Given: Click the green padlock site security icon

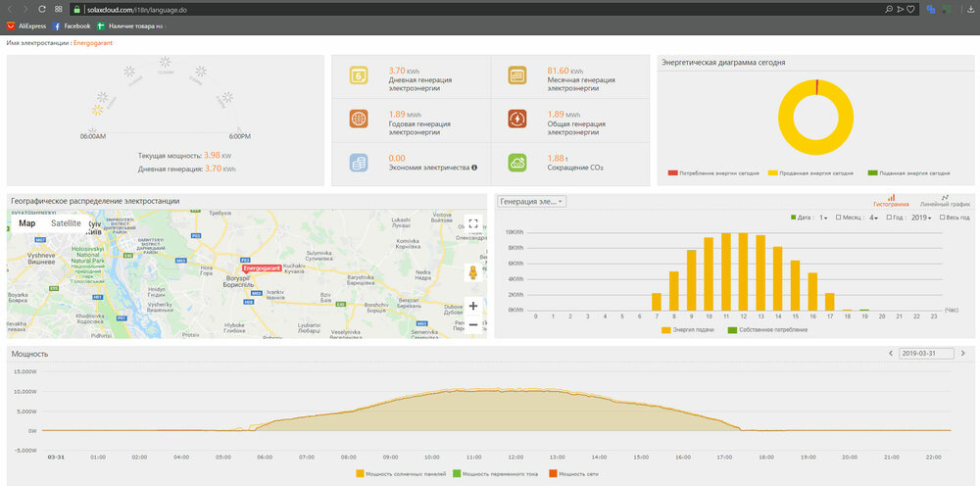Looking at the screenshot, I should pos(76,10).
